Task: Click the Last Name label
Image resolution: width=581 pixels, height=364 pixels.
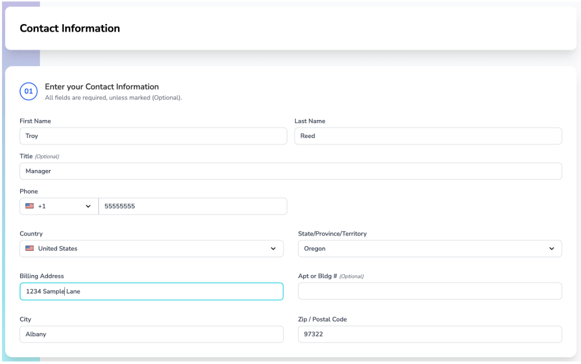Action: [x=310, y=121]
